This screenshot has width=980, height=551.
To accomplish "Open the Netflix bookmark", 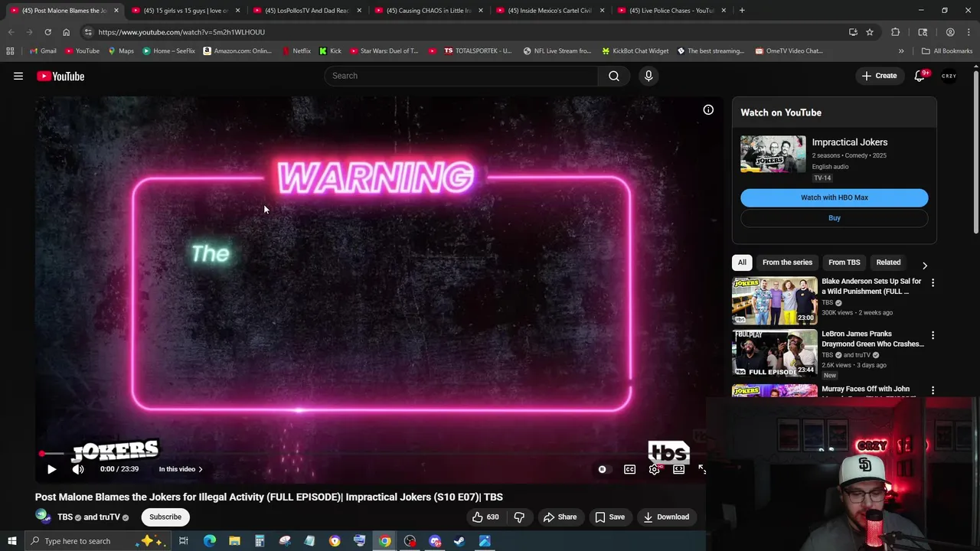I will (x=296, y=51).
